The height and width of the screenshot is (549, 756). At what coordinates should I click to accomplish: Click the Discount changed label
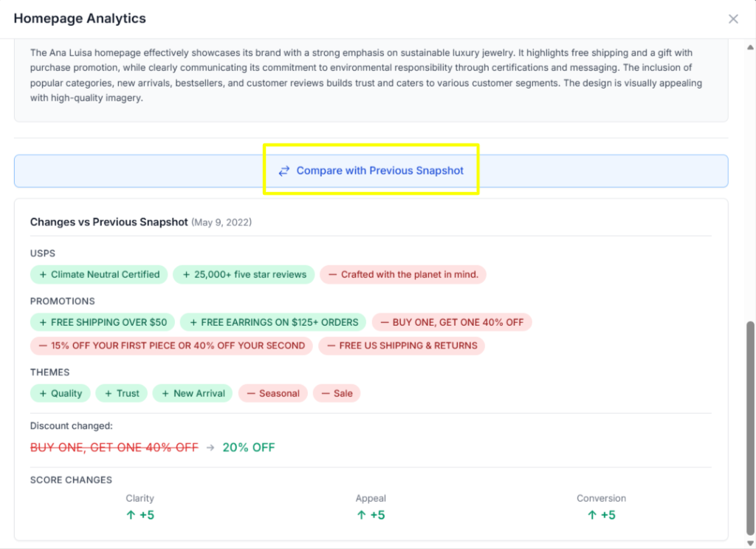point(72,426)
